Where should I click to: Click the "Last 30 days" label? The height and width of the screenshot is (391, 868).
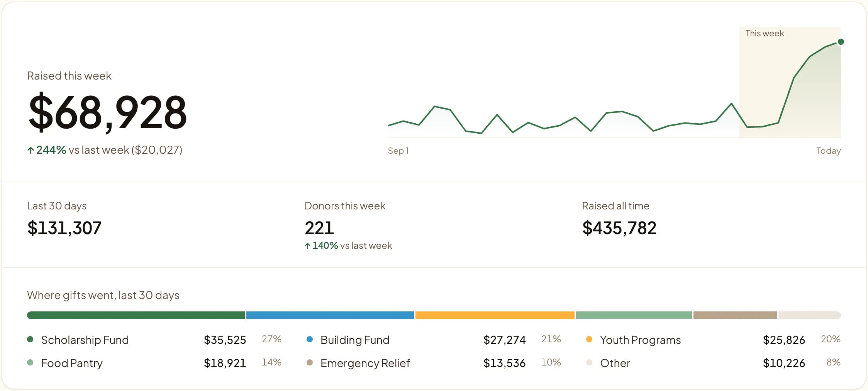pos(57,206)
